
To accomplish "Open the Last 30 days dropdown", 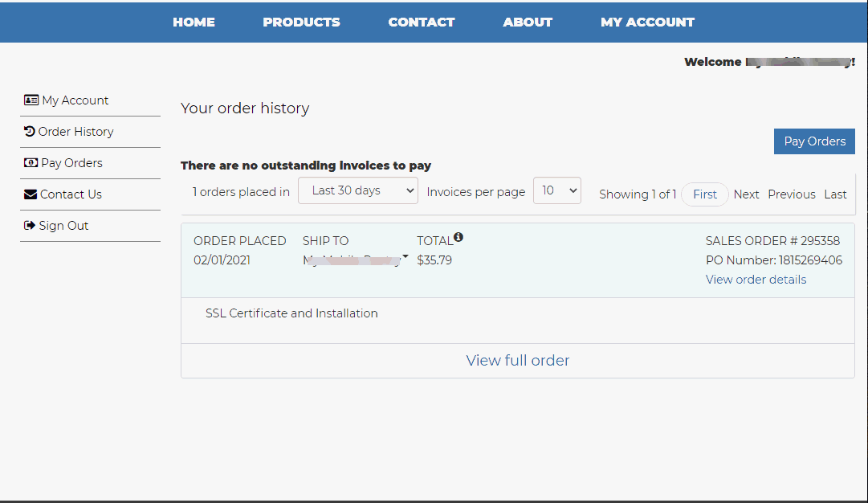I will [357, 190].
